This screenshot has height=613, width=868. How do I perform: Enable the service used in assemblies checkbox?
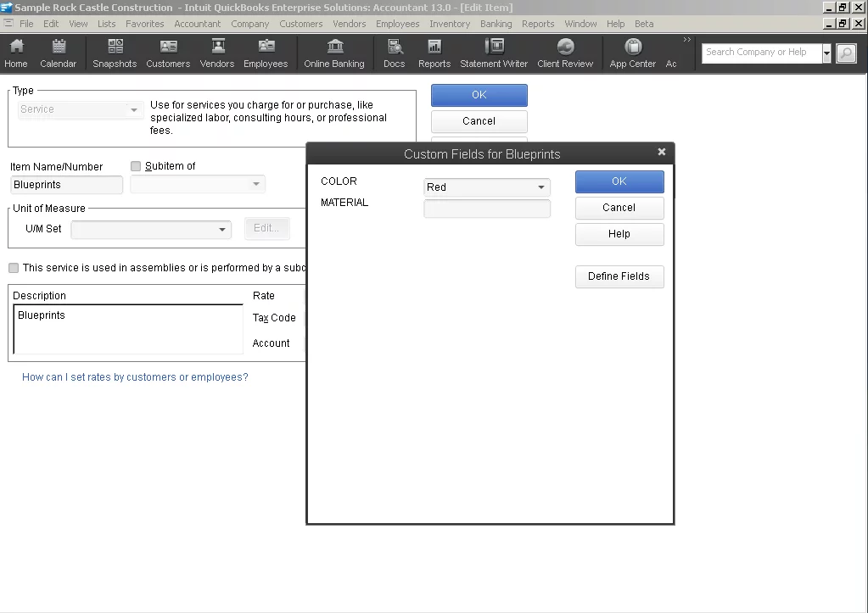[x=13, y=267]
